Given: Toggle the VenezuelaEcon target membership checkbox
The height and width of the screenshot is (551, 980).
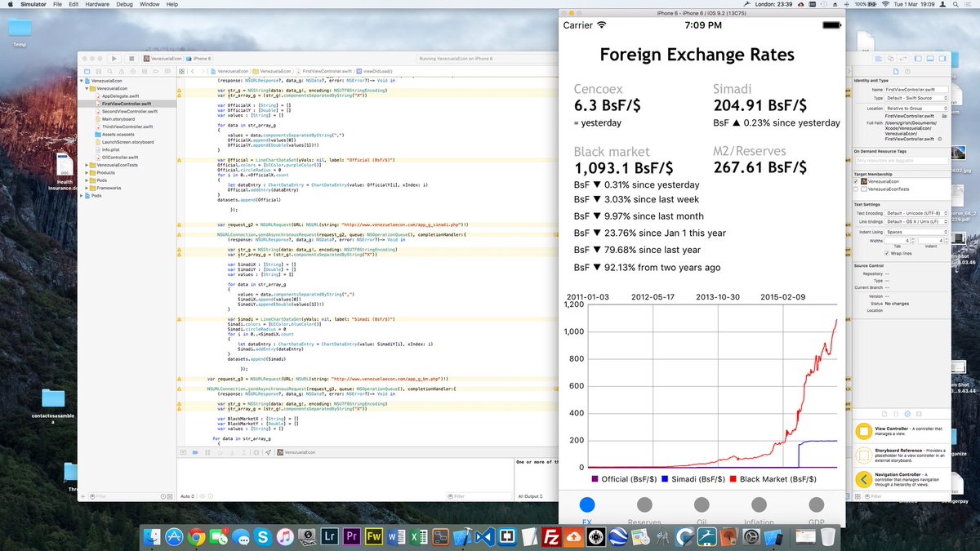Looking at the screenshot, I should pyautogui.click(x=856, y=180).
